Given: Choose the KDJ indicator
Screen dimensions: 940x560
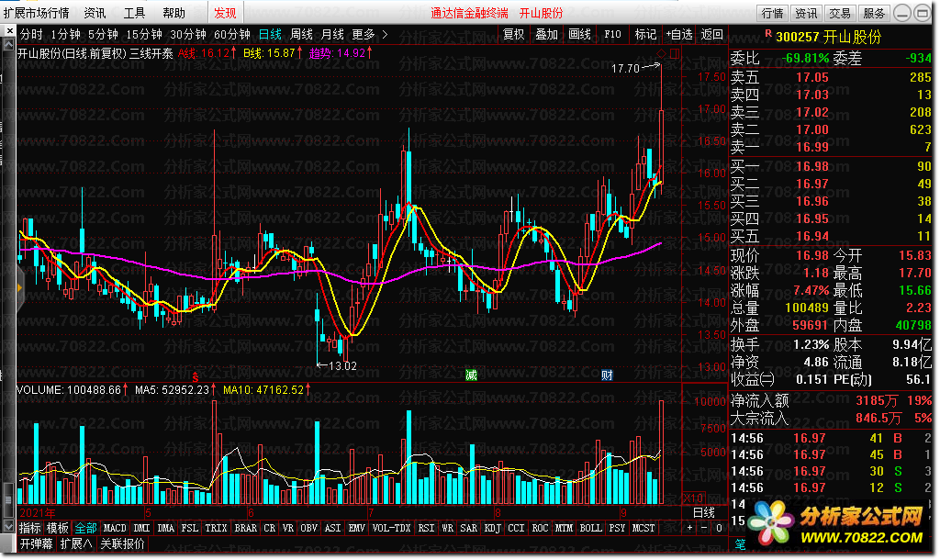Looking at the screenshot, I should (x=492, y=528).
